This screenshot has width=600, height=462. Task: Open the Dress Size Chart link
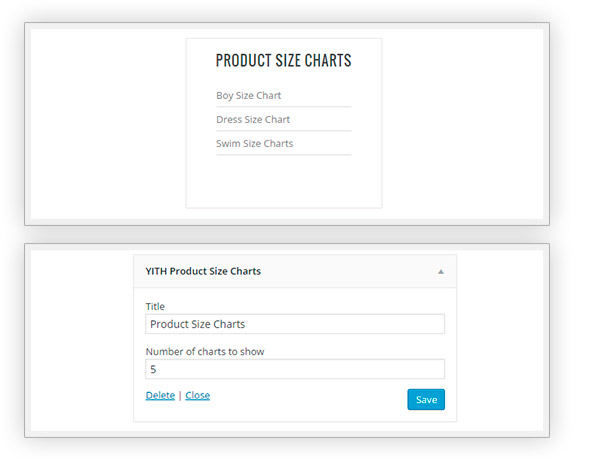[x=253, y=120]
